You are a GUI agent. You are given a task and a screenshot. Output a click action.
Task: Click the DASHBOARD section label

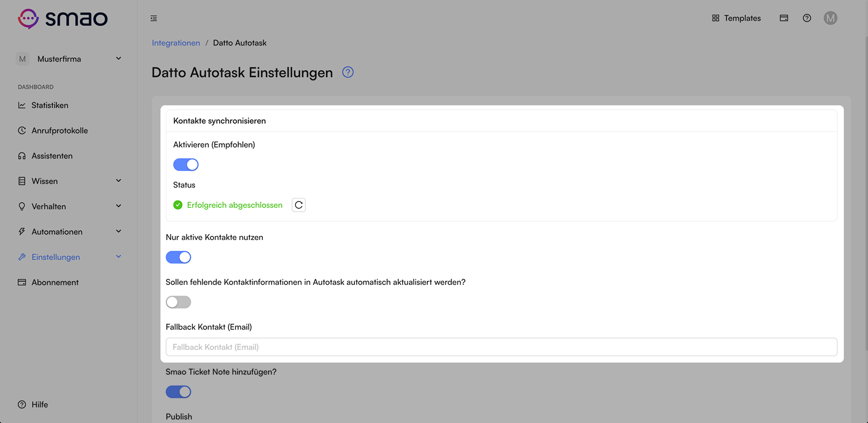tap(36, 87)
